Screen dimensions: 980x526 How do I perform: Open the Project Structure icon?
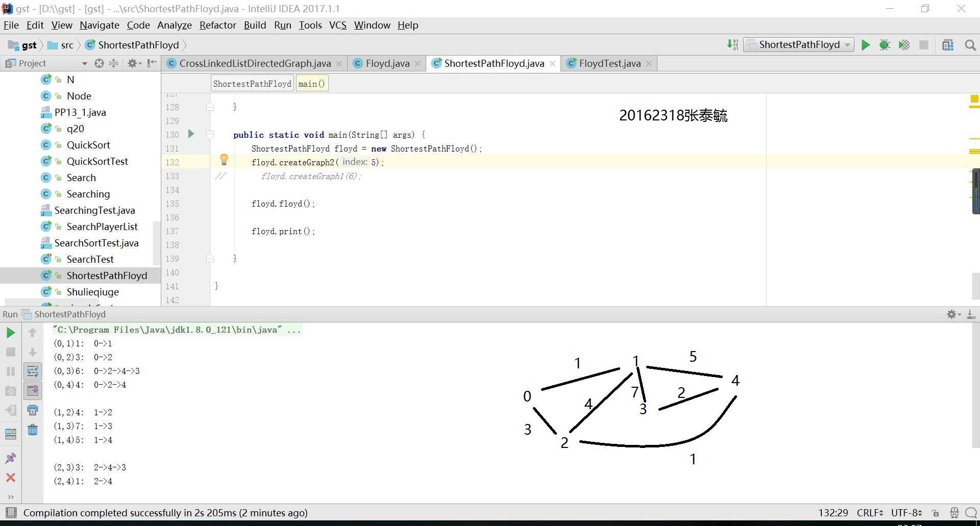[948, 45]
